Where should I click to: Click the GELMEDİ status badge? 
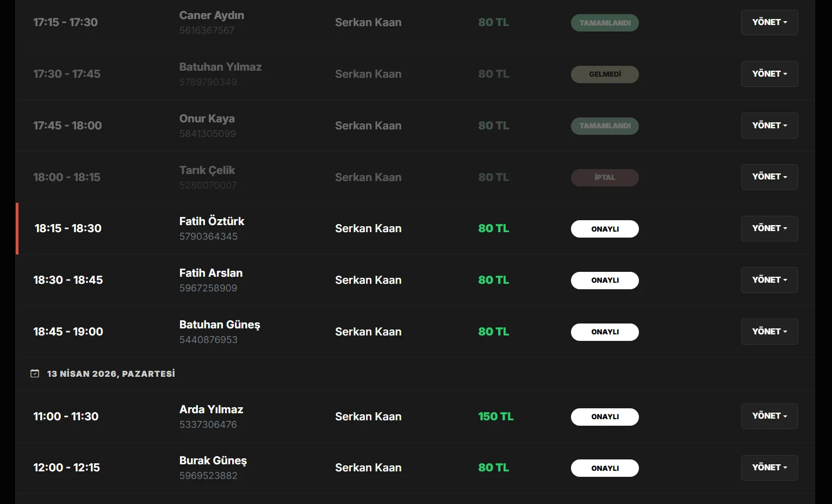click(x=605, y=74)
